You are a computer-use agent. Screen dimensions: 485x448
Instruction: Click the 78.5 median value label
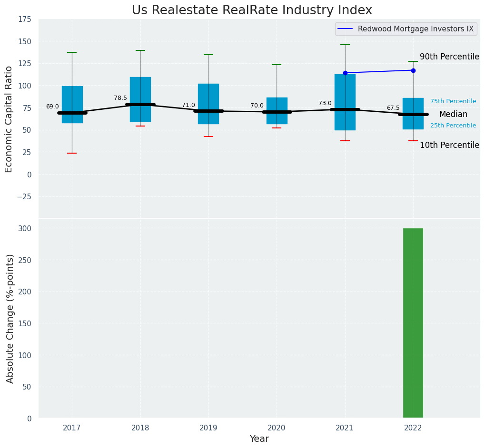120,98
